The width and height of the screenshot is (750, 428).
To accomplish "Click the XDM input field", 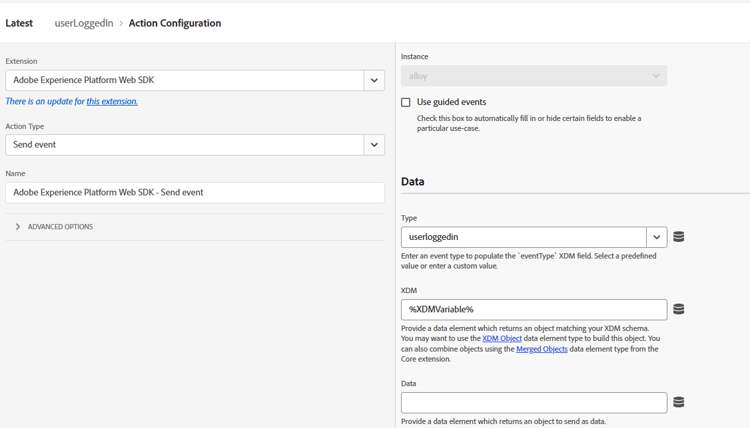I will 533,309.
